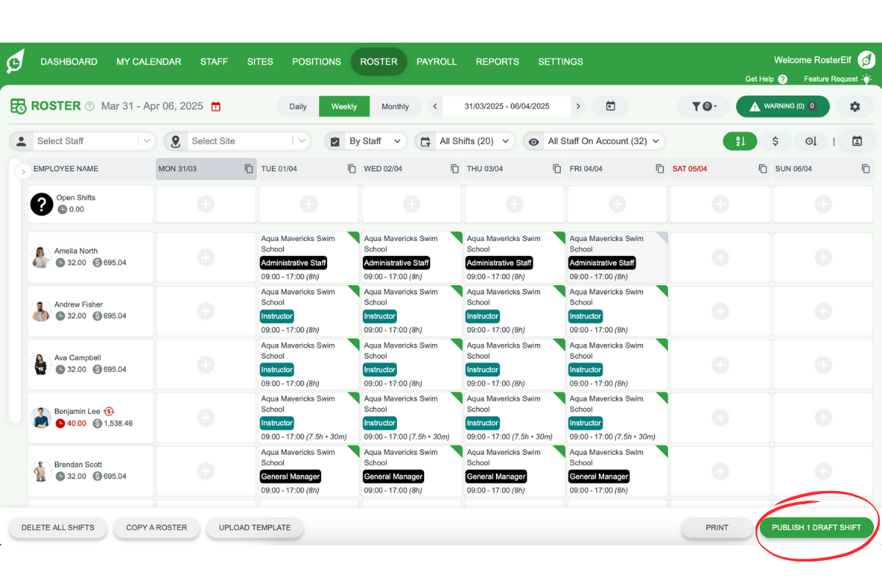
Task: Click the 31/03/2025 - 06/04/2025 date field
Action: [506, 106]
